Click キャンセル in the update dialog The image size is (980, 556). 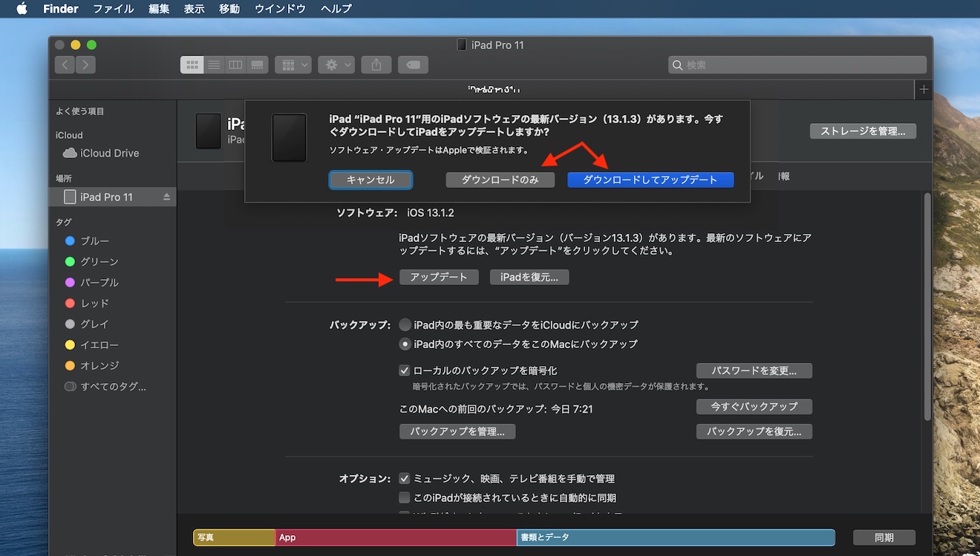[x=370, y=180]
